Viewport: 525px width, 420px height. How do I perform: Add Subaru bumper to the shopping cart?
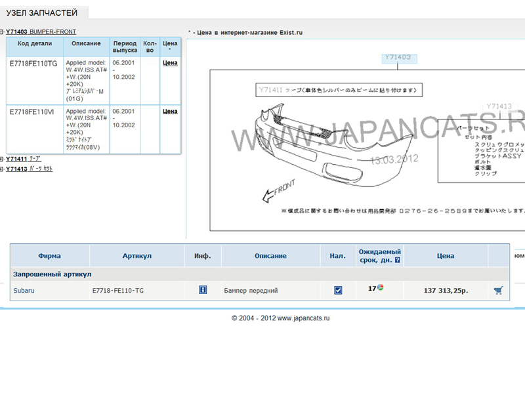pyautogui.click(x=498, y=290)
